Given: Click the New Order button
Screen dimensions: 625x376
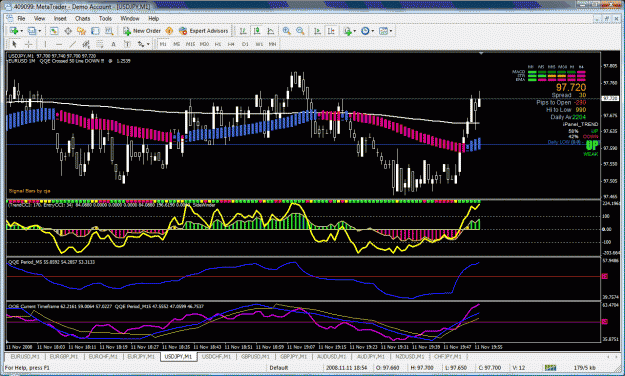Looking at the screenshot, I should tap(142, 31).
